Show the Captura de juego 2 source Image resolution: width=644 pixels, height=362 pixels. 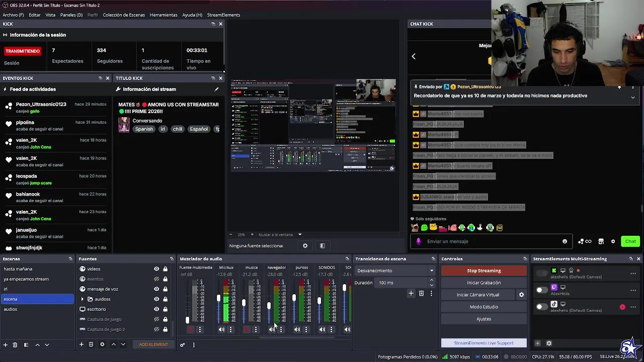156,329
